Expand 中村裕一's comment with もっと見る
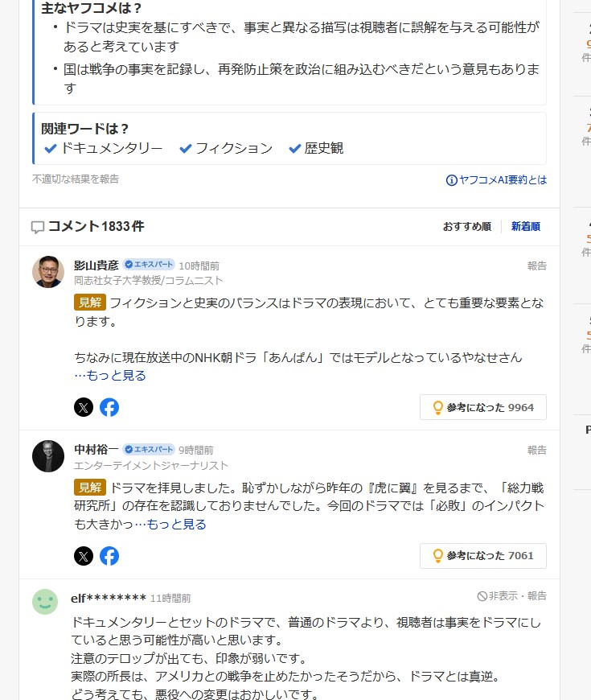Image resolution: width=591 pixels, height=700 pixels. 170,524
